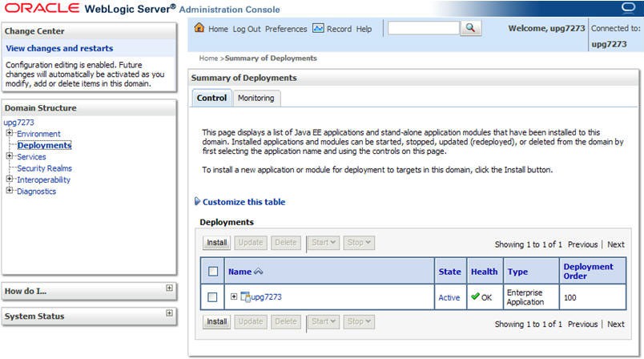Expand the upg7273 deployment row
Image resolution: width=644 pixels, height=359 pixels.
pyautogui.click(x=234, y=296)
